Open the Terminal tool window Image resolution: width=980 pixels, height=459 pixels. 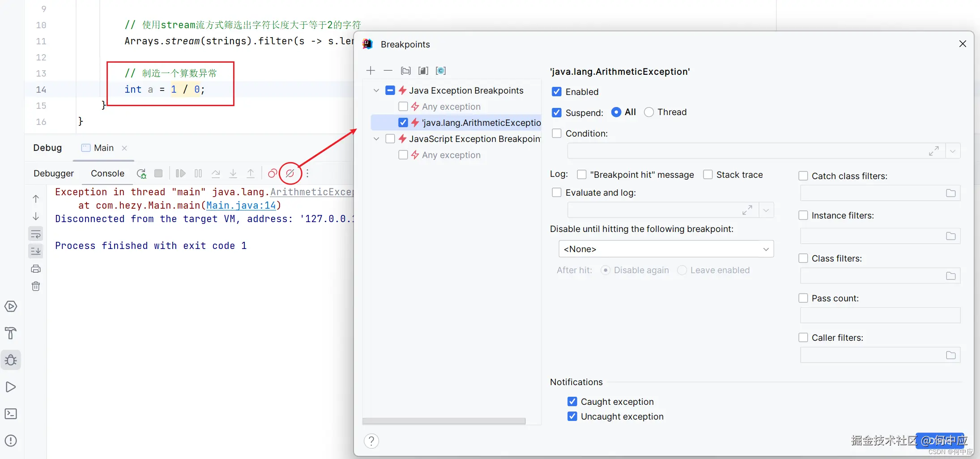(x=11, y=414)
